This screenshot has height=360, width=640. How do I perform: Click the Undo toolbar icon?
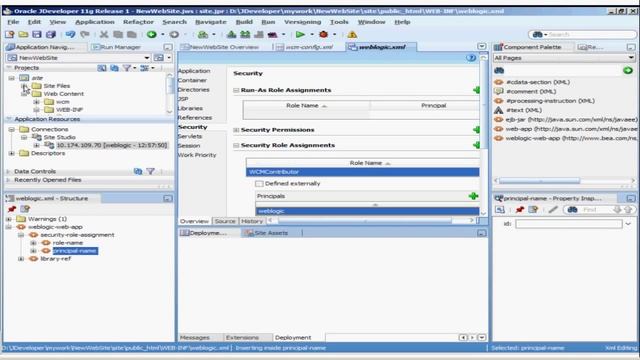coord(70,35)
